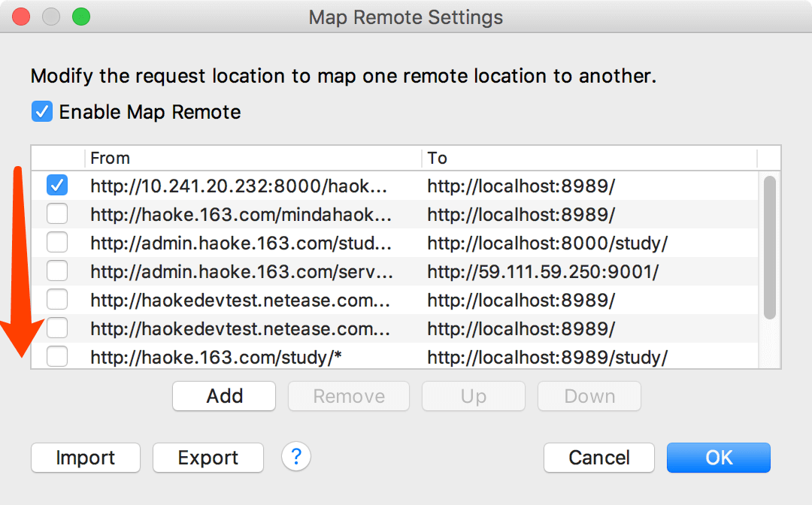Enable the haoke.163.com/mindahaok mapping checkbox
Image resolution: width=812 pixels, height=505 pixels.
pos(57,214)
